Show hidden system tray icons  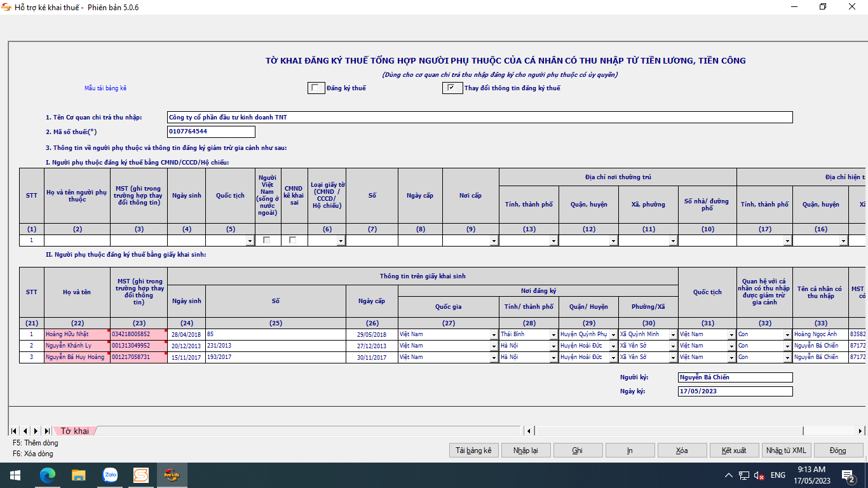tap(729, 475)
